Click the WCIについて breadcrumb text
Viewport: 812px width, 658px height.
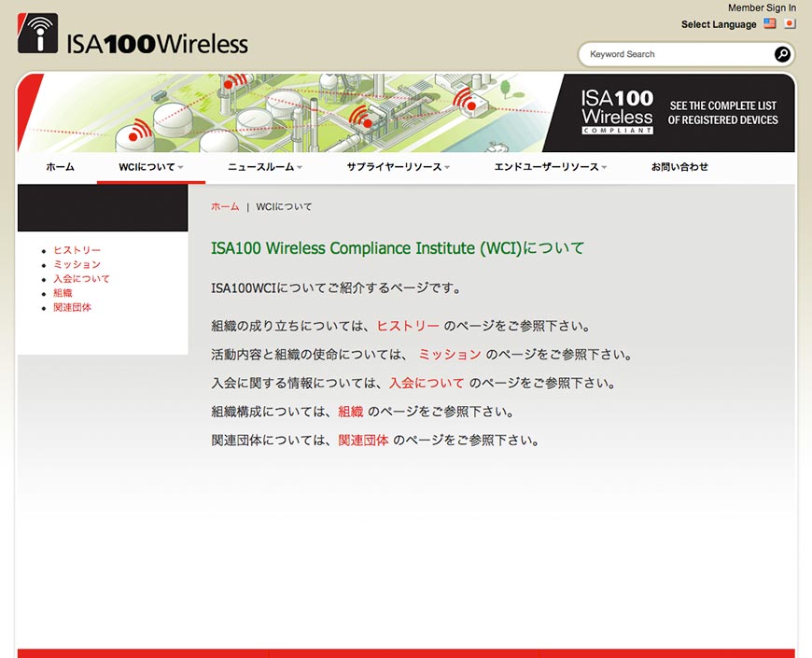coord(284,206)
